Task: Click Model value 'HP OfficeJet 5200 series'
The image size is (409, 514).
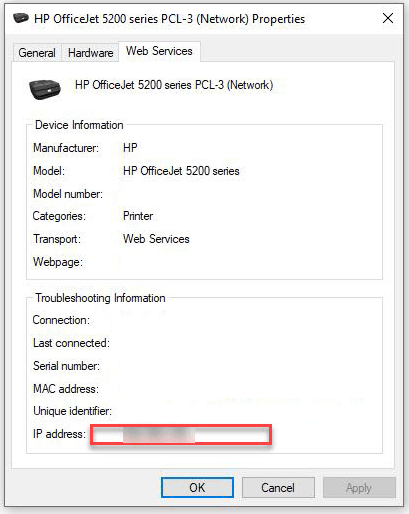Action: pyautogui.click(x=181, y=171)
